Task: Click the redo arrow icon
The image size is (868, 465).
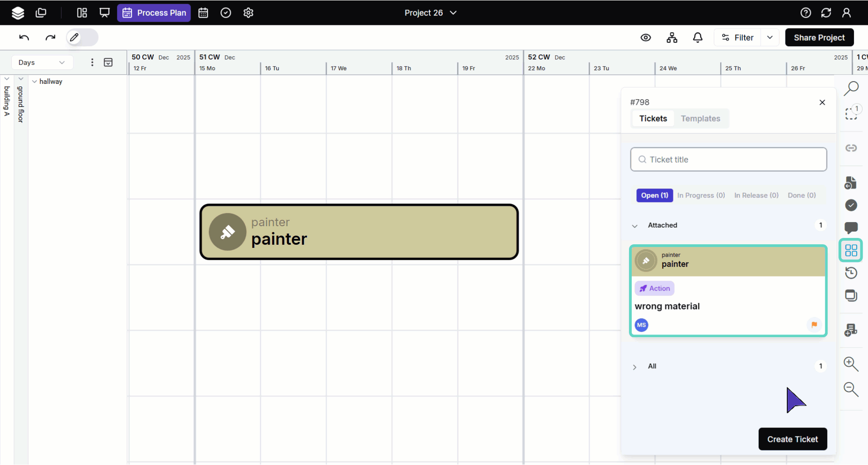Action: (50, 38)
